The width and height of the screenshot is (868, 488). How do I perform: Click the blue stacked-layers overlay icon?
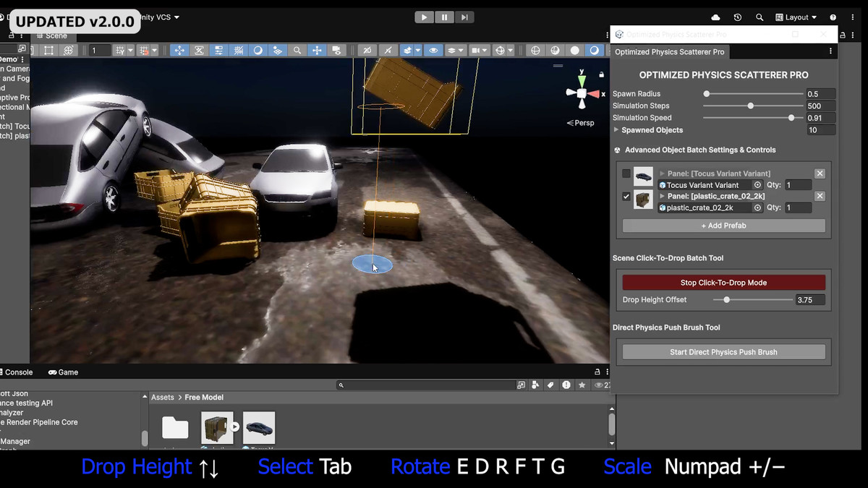(277, 51)
